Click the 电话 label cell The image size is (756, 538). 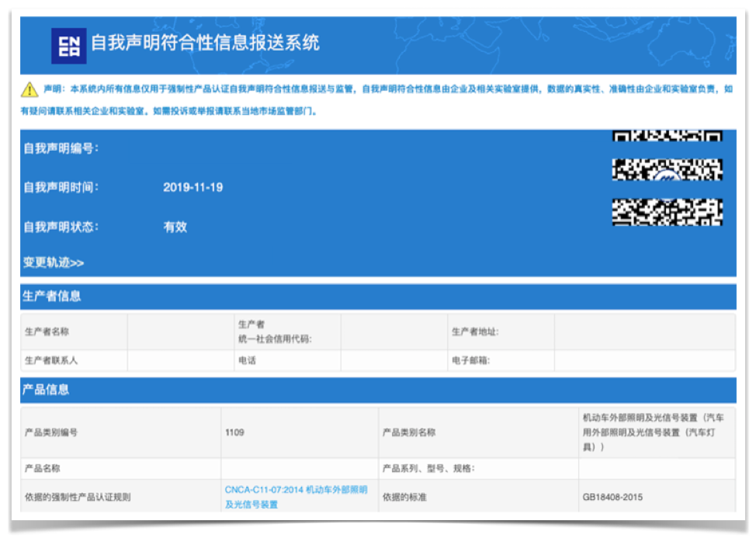(x=287, y=360)
